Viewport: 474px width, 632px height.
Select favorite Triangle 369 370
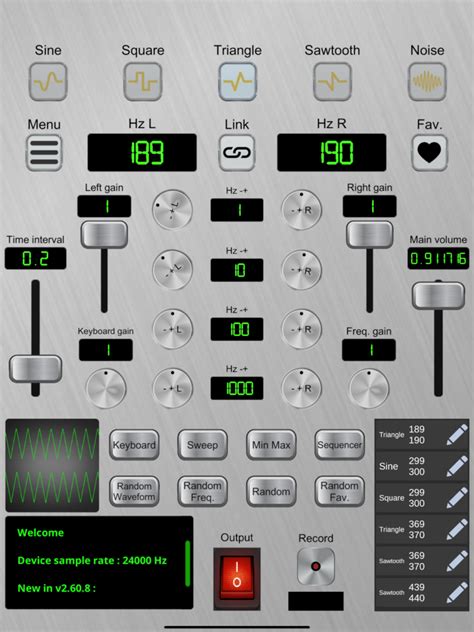[422, 529]
